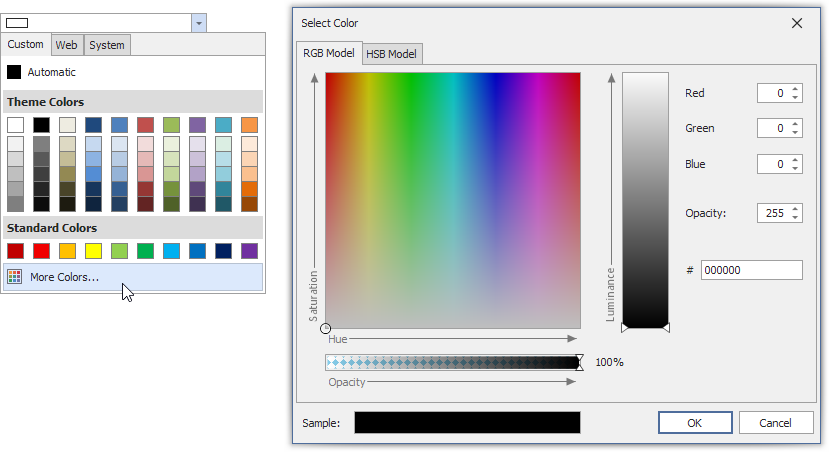The height and width of the screenshot is (452, 829).
Task: Pick the light green standard color swatch
Action: click(119, 251)
